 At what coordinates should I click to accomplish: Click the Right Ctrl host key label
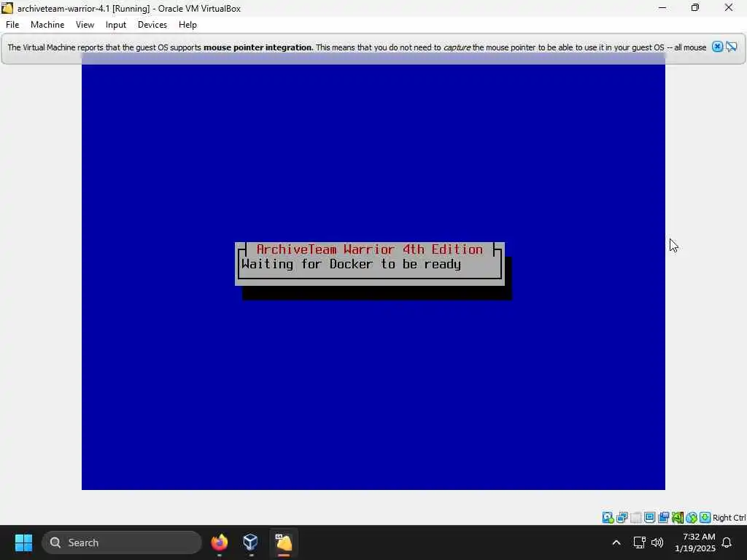point(729,518)
